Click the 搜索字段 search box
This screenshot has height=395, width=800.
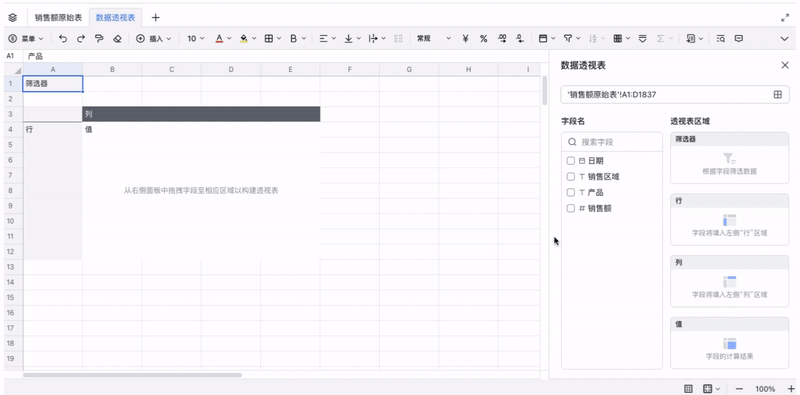coord(612,142)
